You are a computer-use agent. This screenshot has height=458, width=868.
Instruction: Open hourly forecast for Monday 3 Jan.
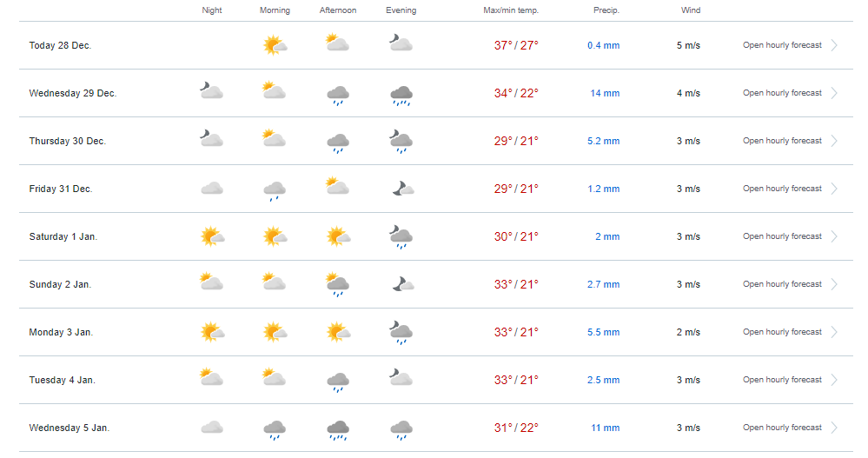click(x=781, y=332)
